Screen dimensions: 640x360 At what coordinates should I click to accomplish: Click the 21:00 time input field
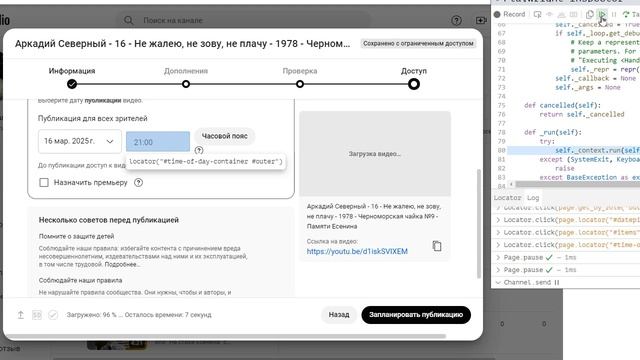point(158,142)
